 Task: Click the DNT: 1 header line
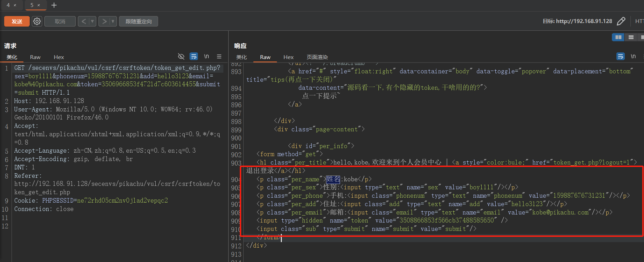pos(24,167)
